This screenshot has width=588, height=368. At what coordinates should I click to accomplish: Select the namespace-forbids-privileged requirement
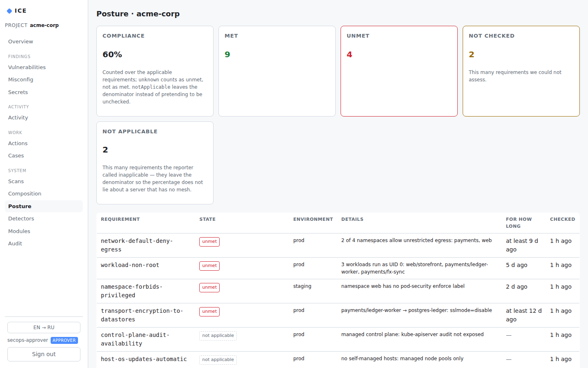coord(131,291)
